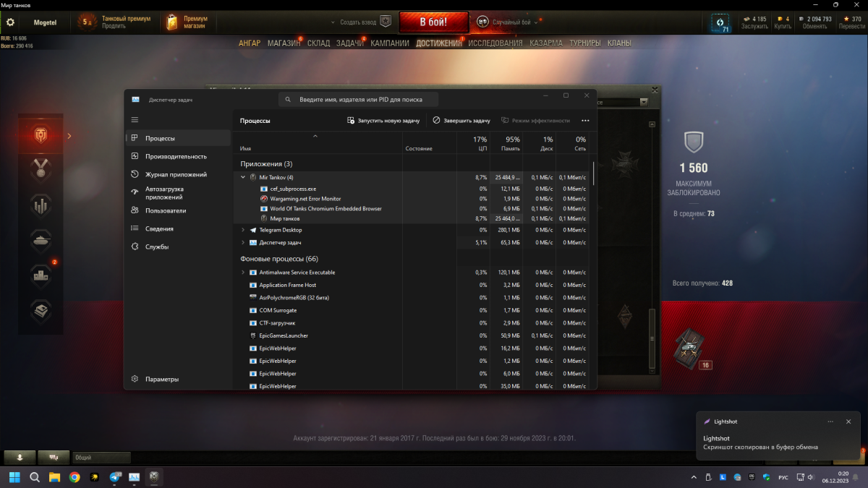The image size is (868, 488).
Task: Open the МАГАЗИН tab in game menu
Action: tap(284, 43)
